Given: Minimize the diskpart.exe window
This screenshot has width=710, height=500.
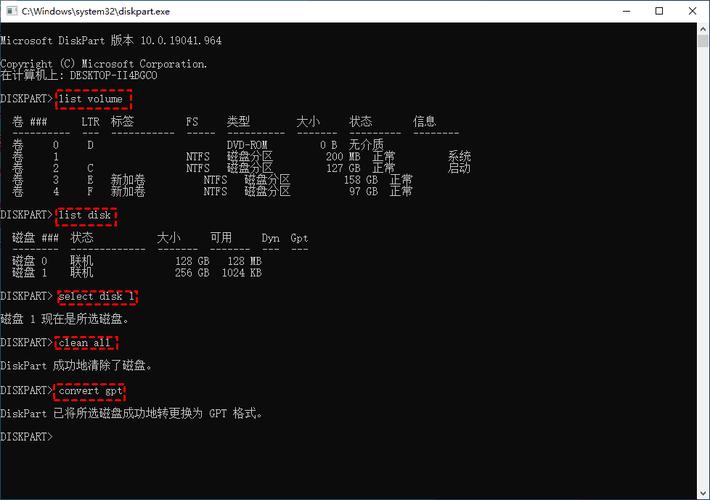Looking at the screenshot, I should point(626,11).
